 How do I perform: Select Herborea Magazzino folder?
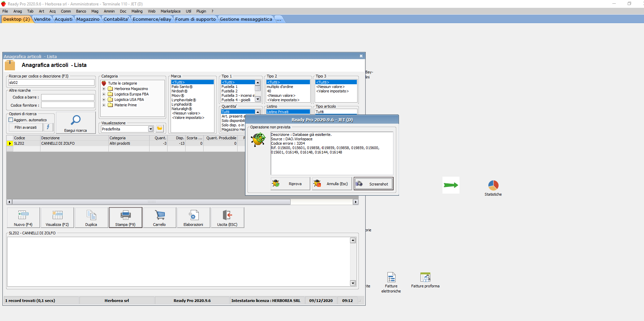[131, 89]
